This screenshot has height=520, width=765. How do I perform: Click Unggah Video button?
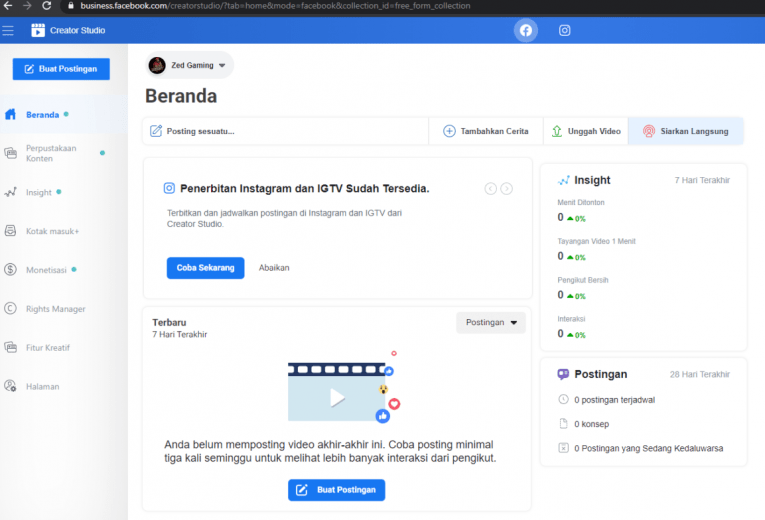(586, 131)
